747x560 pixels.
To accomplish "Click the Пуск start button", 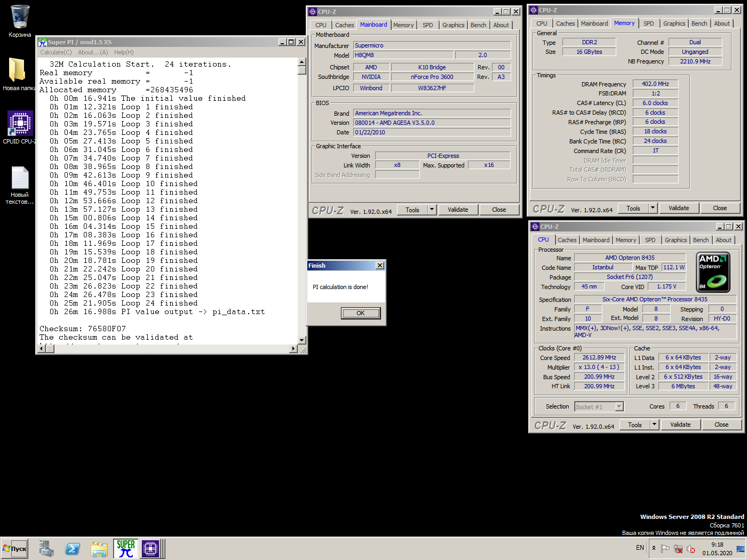I will coord(14,549).
